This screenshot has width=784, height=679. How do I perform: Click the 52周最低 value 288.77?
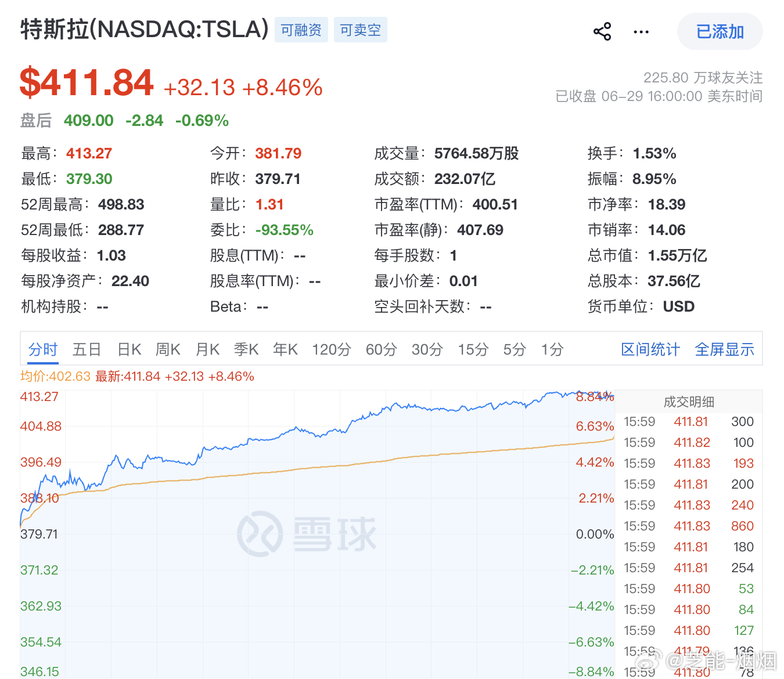click(x=121, y=230)
